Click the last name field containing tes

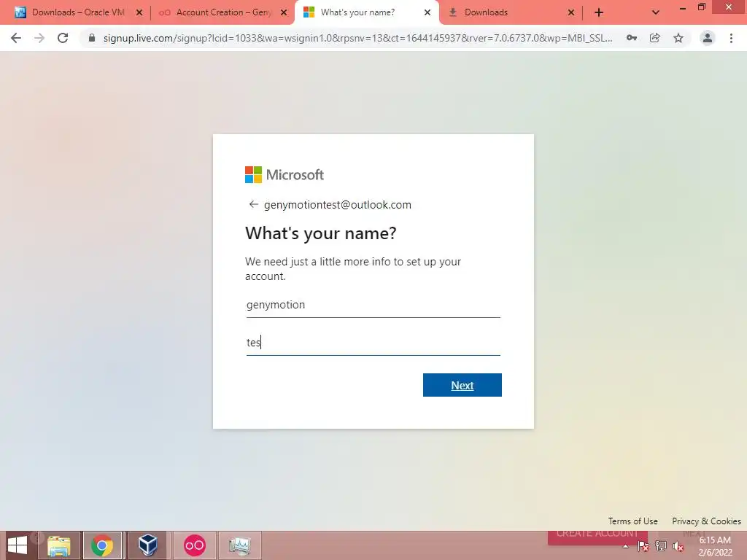tap(373, 343)
